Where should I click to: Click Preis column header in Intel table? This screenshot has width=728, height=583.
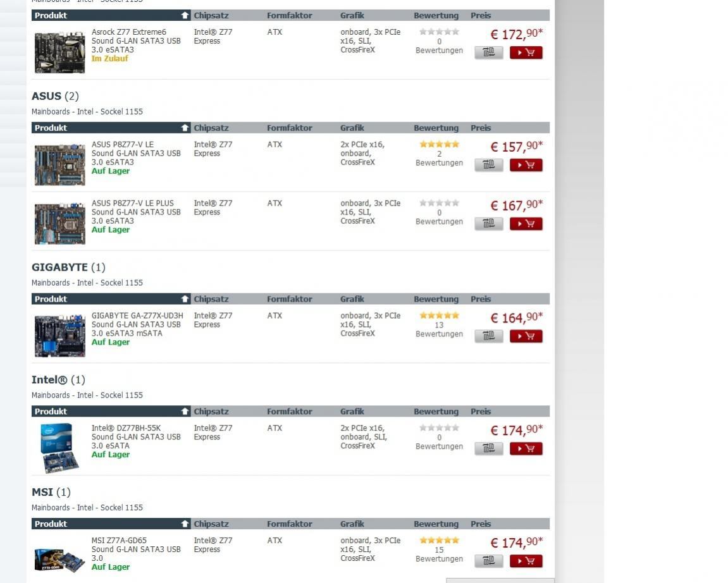[481, 412]
